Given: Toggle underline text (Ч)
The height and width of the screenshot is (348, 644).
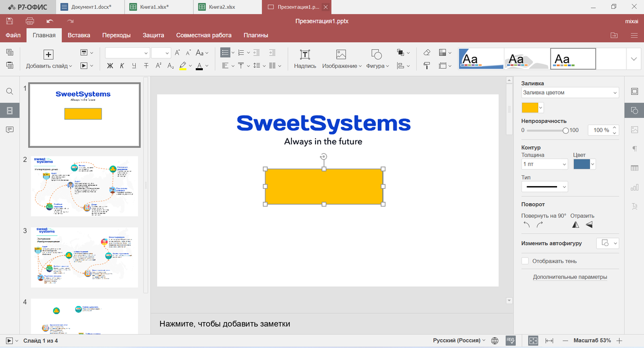Looking at the screenshot, I should click(x=134, y=65).
